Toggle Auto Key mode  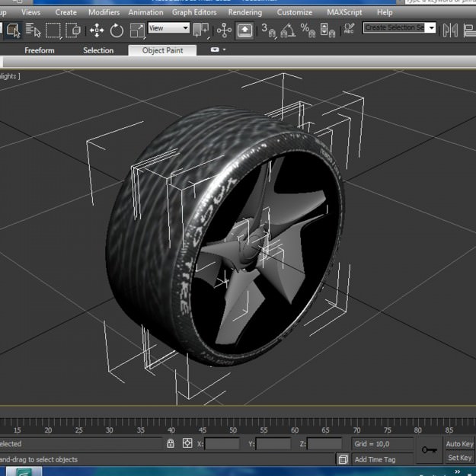pyautogui.click(x=459, y=444)
